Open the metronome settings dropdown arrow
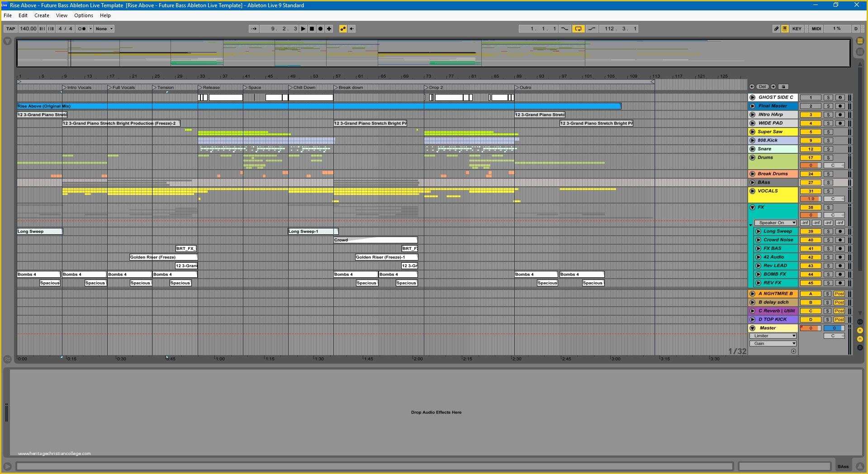 pos(90,28)
